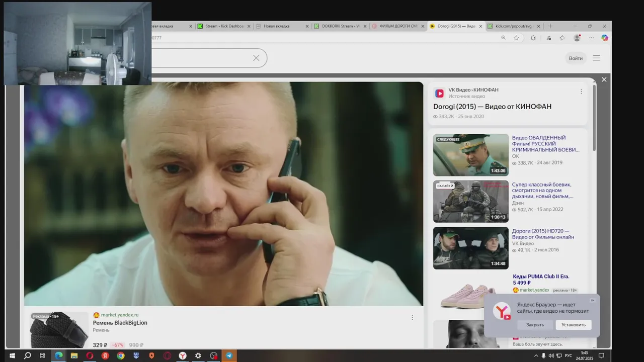
Task: Open a new browser tab with plus
Action: pos(550,26)
